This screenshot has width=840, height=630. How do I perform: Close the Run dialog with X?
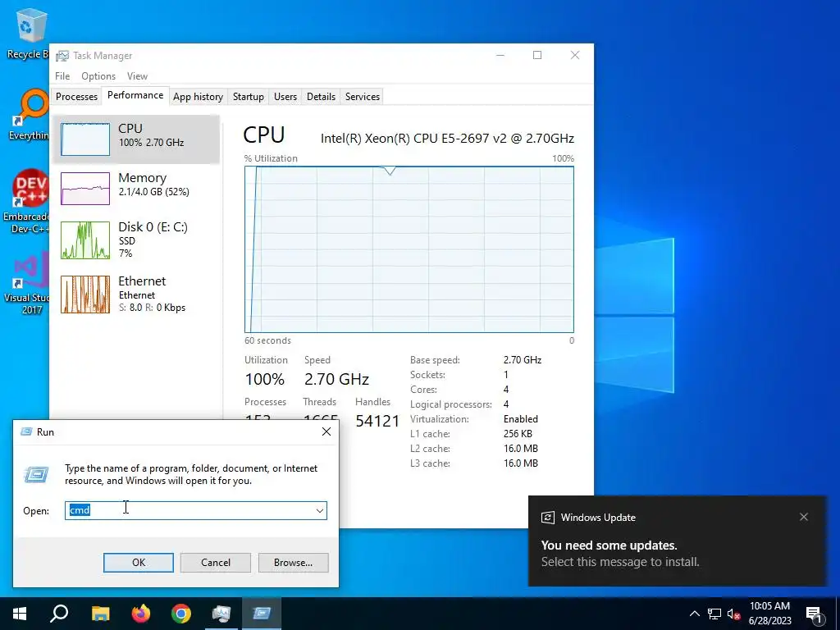point(326,431)
